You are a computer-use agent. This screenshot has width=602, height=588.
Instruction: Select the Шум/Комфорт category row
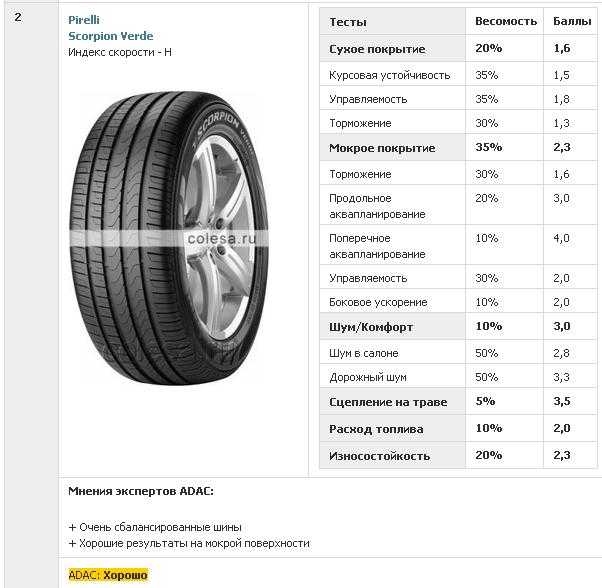(x=458, y=327)
